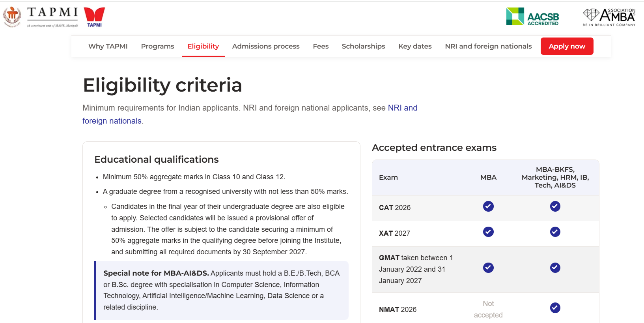View the Scholarships tab
Viewport: 644px width, 323px height.
pos(364,46)
